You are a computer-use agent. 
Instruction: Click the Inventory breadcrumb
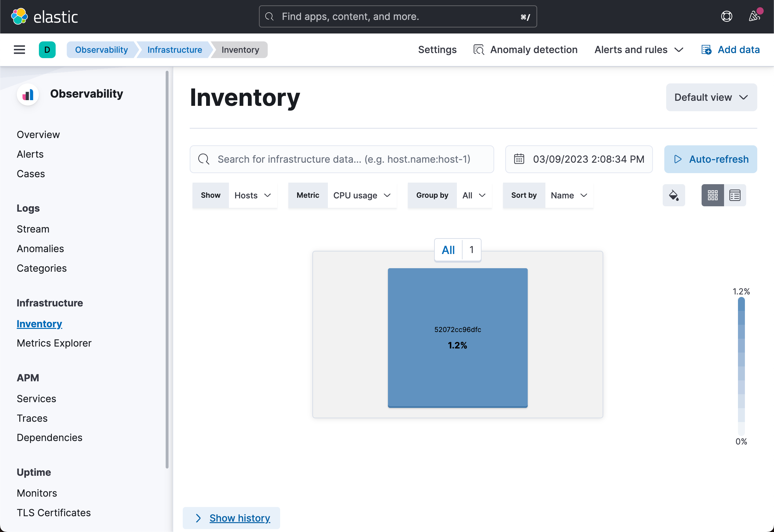[x=240, y=50]
